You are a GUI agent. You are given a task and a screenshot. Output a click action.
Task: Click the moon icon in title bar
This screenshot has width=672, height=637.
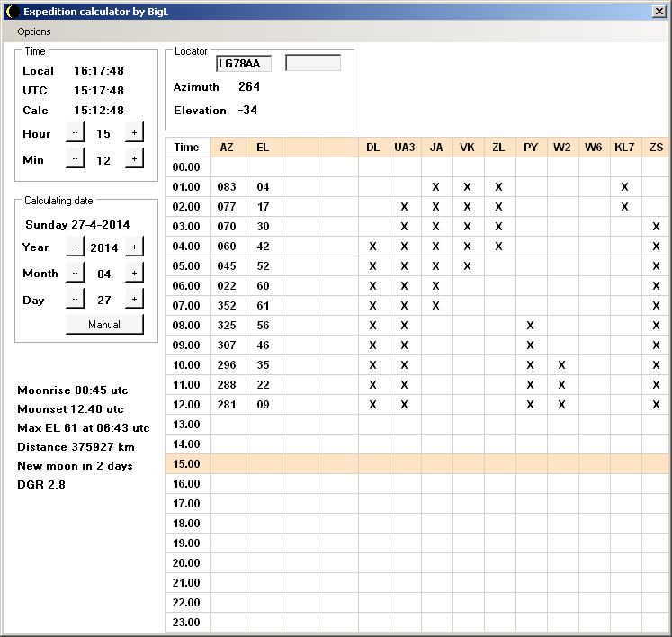[x=12, y=12]
